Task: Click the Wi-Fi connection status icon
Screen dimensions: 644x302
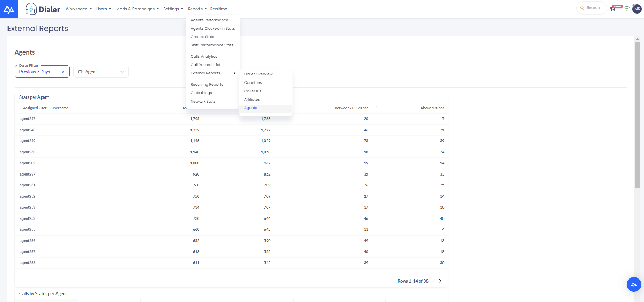Action: click(627, 9)
